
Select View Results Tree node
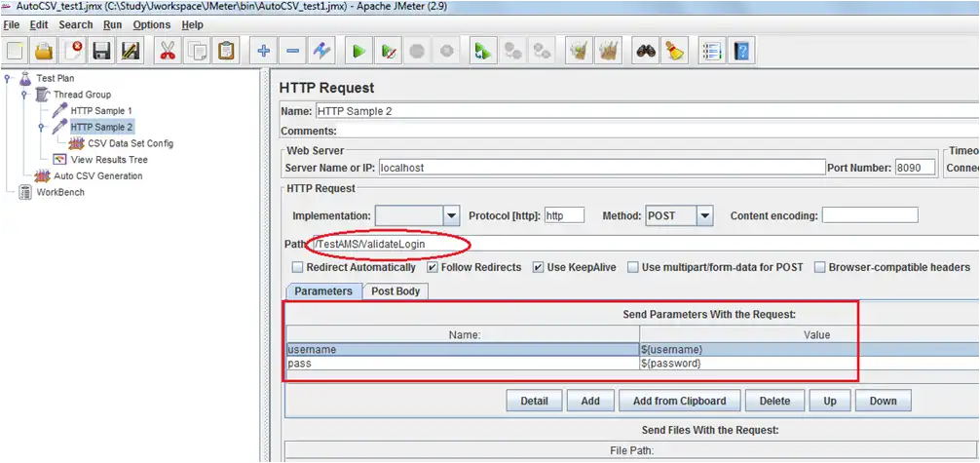109,160
